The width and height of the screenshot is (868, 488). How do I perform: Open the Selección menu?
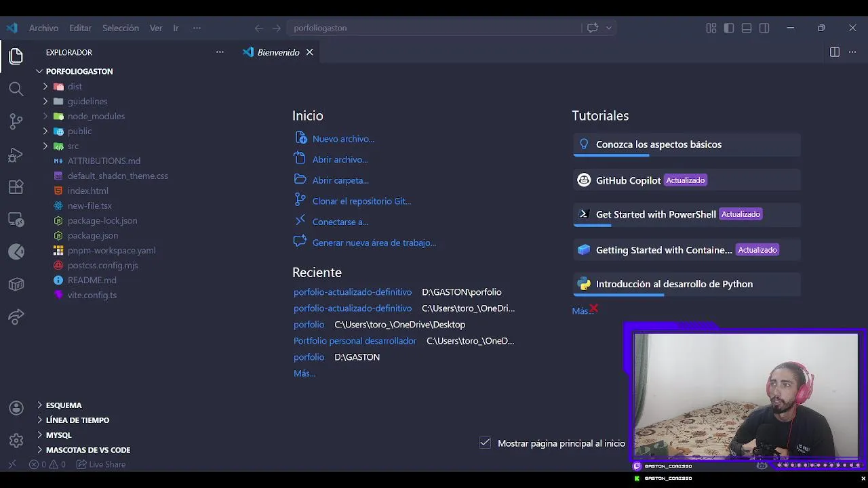pyautogui.click(x=121, y=28)
